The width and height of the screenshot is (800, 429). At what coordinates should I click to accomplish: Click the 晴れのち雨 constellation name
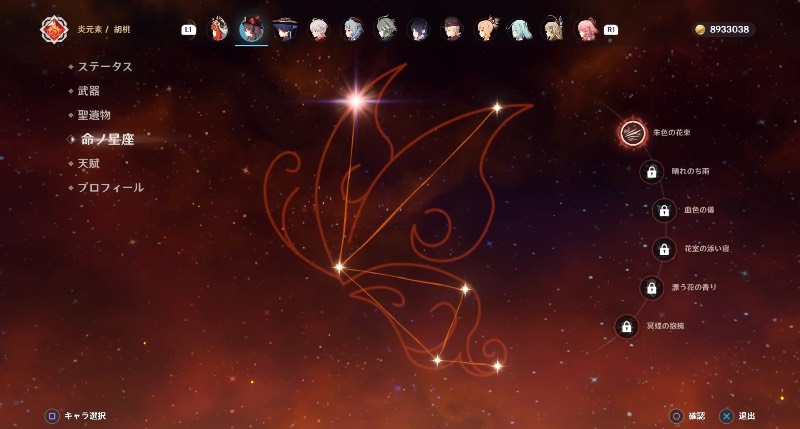(x=690, y=171)
